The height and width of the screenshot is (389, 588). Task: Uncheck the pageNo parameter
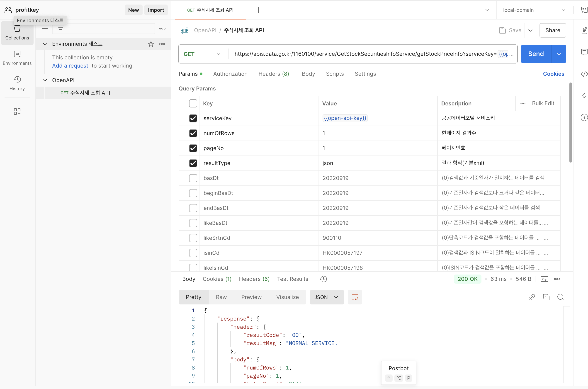click(193, 148)
